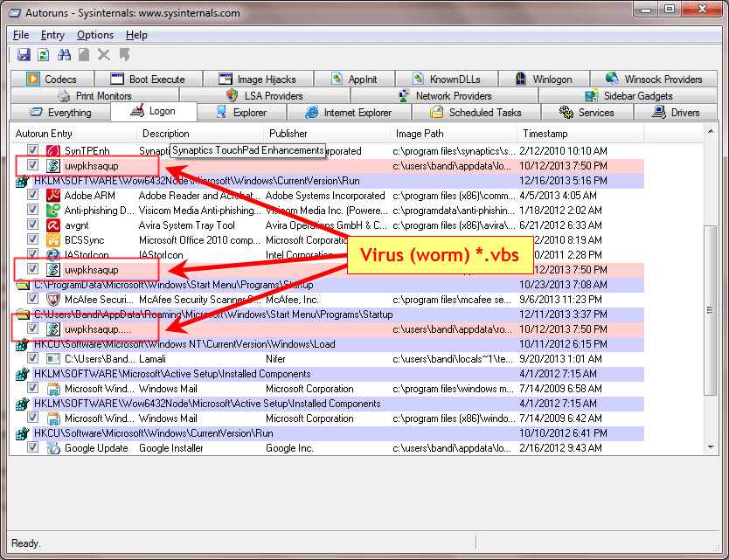Uncheck the uwpkhsaqup..... Startup folder checkbox

32,328
